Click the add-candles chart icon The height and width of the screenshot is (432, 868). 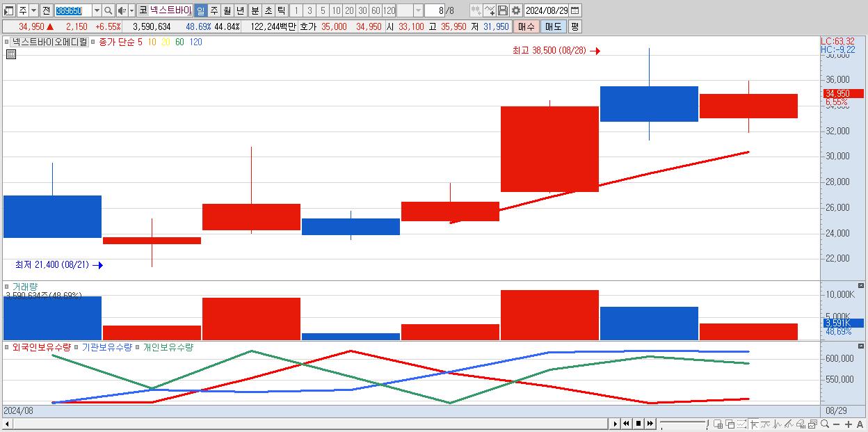tap(476, 10)
